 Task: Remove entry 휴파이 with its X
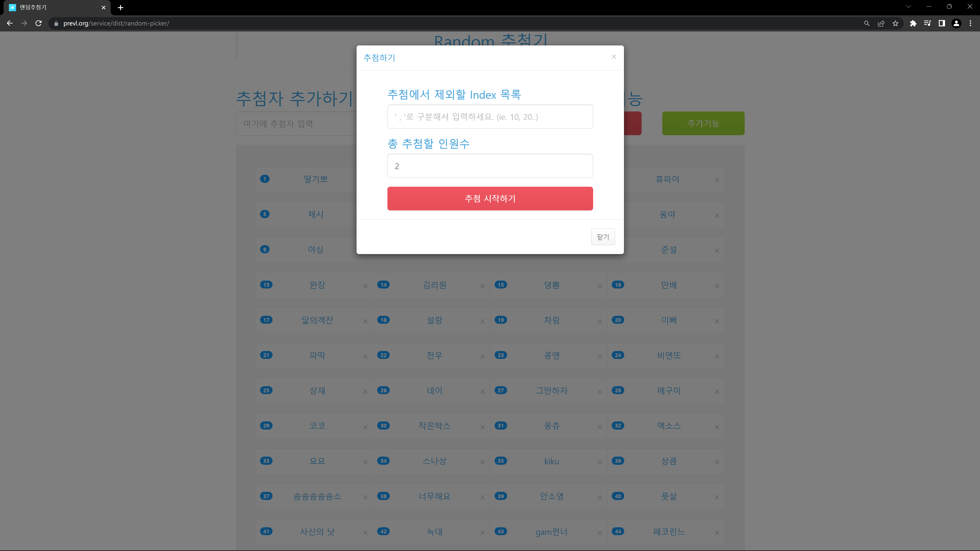[x=717, y=180]
